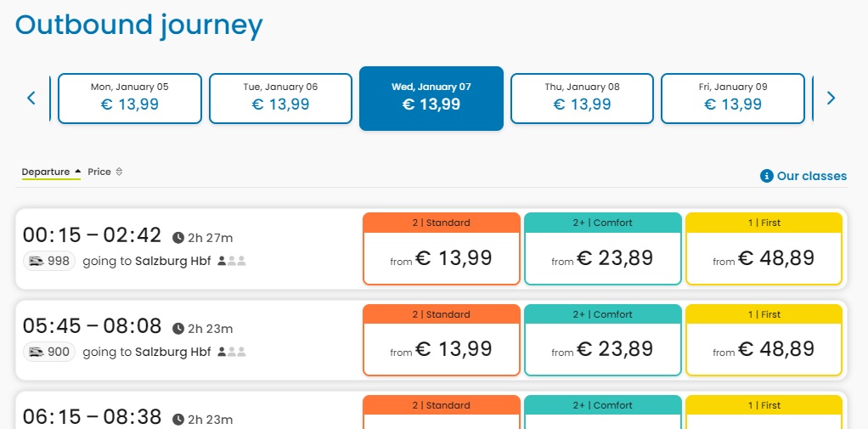Screen dimensions: 868x429
Task: Click the info icon beside Our classes
Action: pyautogui.click(x=767, y=176)
